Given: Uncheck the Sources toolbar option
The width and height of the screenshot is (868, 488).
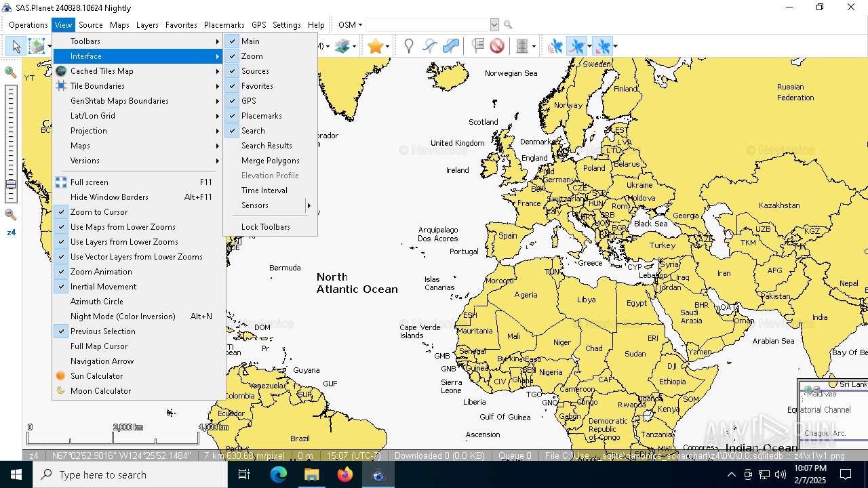Looking at the screenshot, I should [270, 71].
